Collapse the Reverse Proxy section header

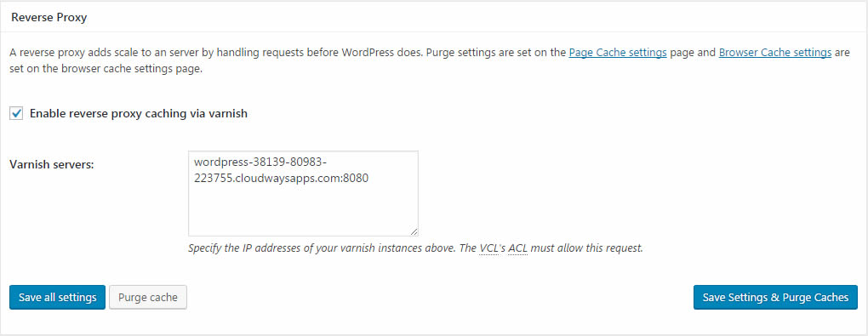[x=49, y=17]
